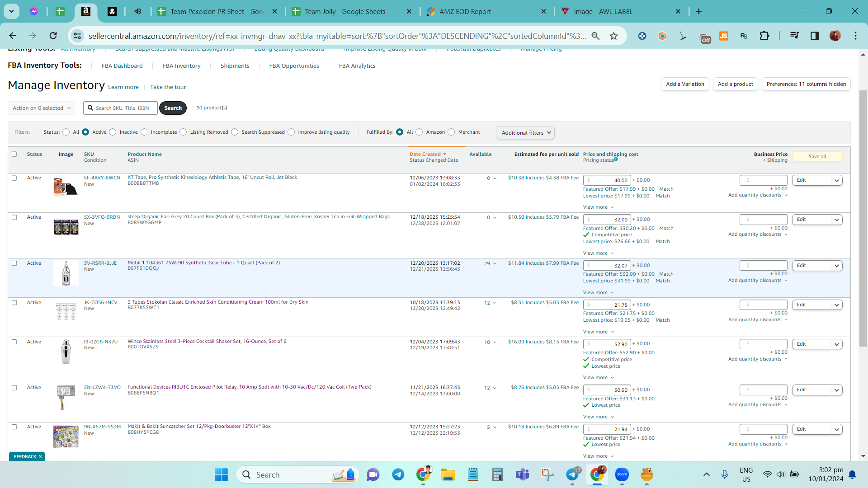Select the Incomplete status filter
The image size is (868, 488).
click(144, 132)
